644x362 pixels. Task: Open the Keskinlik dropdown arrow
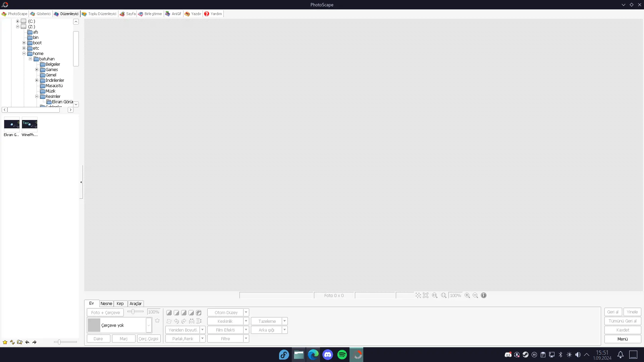(246, 321)
